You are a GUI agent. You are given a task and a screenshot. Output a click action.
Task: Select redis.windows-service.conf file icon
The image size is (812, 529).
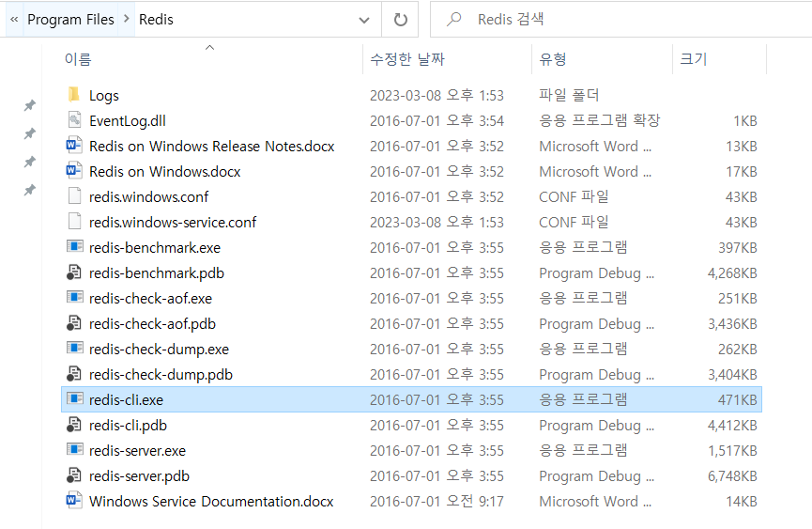tap(74, 222)
